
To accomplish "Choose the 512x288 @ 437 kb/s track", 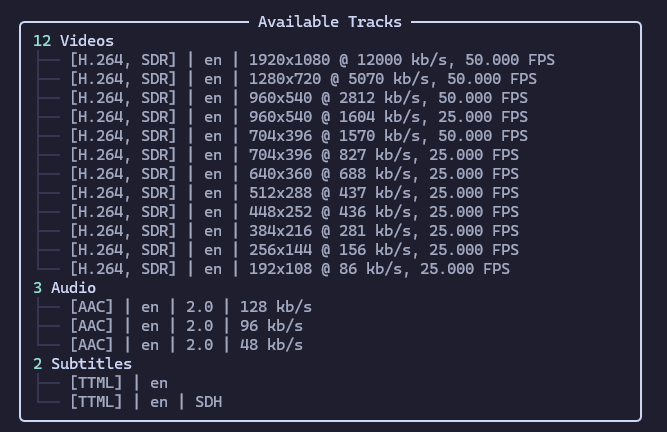I will [294, 193].
